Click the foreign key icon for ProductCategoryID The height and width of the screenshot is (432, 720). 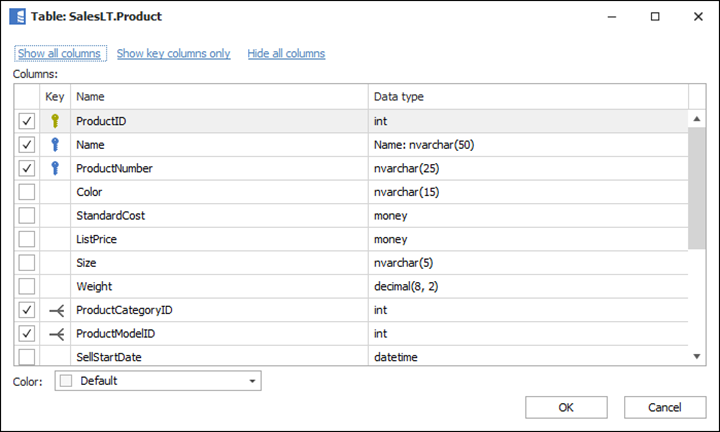pos(56,310)
